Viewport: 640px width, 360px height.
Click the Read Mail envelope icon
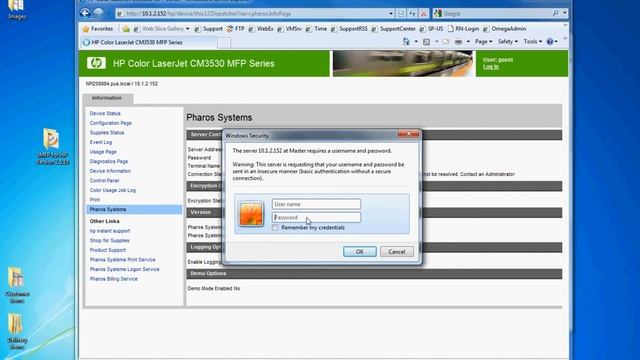(x=446, y=42)
